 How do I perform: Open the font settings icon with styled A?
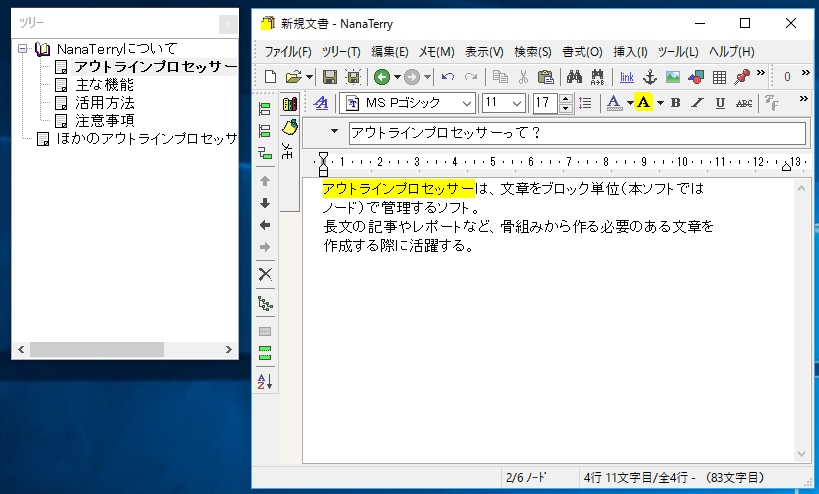320,103
